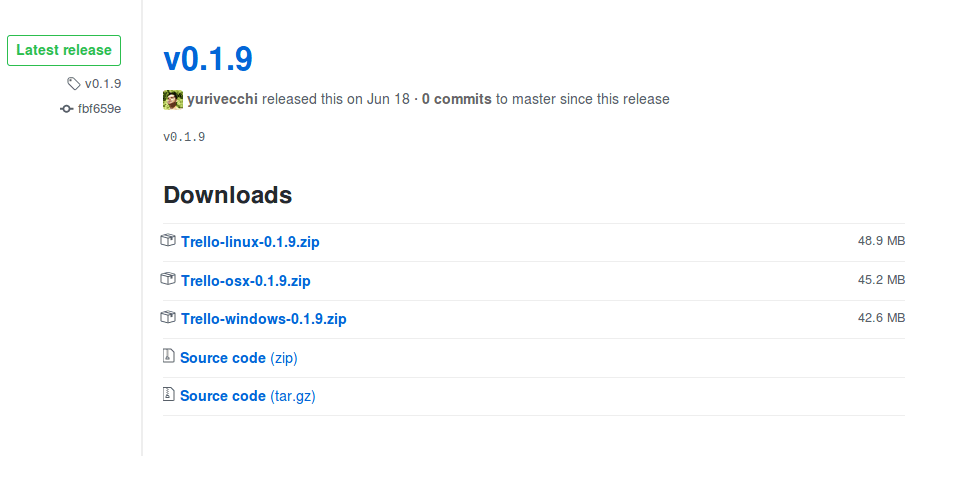973x492 pixels.
Task: Open commit fbf659e link
Action: click(99, 108)
